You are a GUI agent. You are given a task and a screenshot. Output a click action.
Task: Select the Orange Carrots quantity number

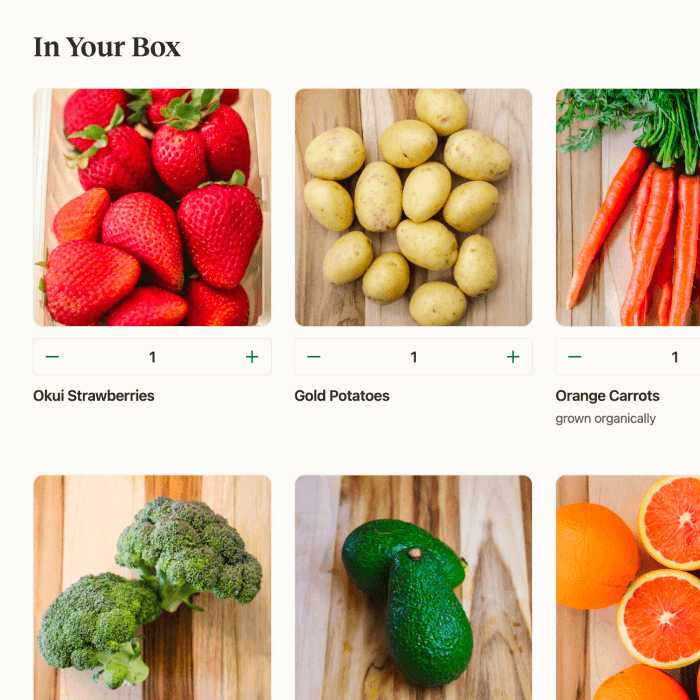[x=675, y=357]
